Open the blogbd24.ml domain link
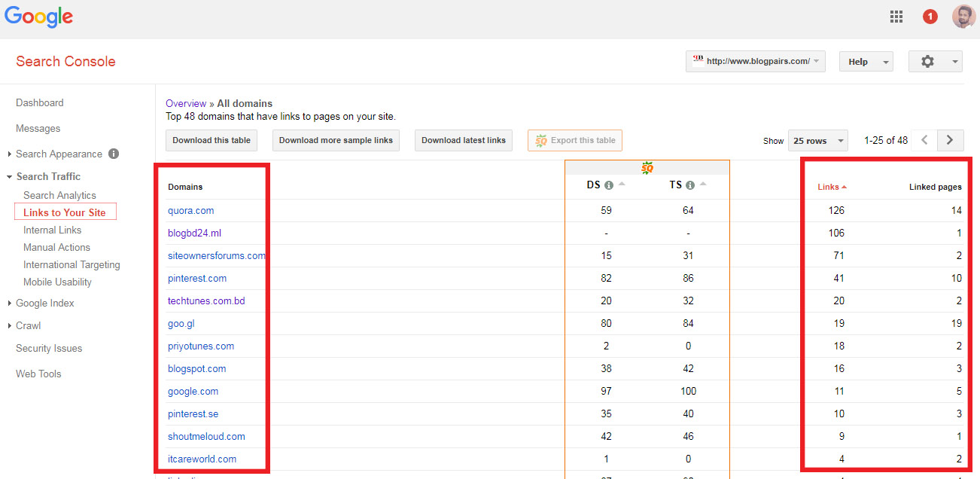980x479 pixels. click(x=194, y=233)
